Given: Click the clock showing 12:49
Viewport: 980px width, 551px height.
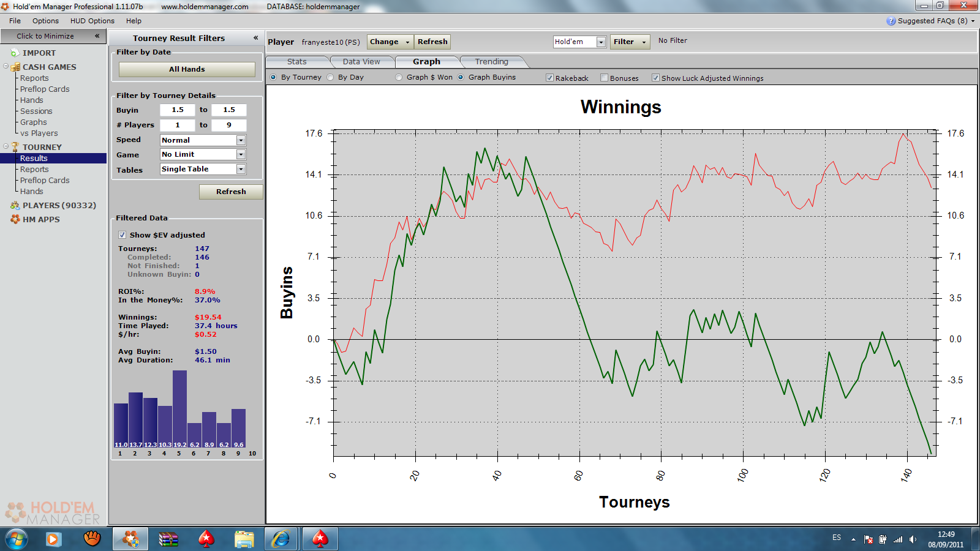Looking at the screenshot, I should pyautogui.click(x=946, y=534).
